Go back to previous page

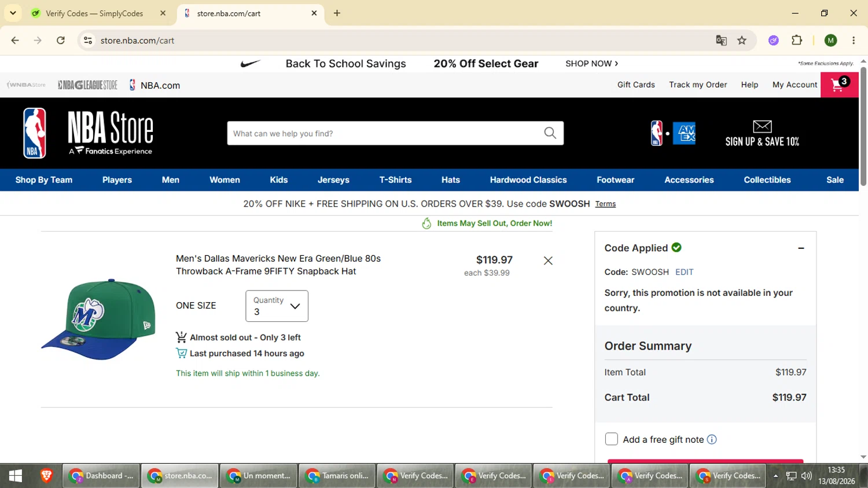15,41
